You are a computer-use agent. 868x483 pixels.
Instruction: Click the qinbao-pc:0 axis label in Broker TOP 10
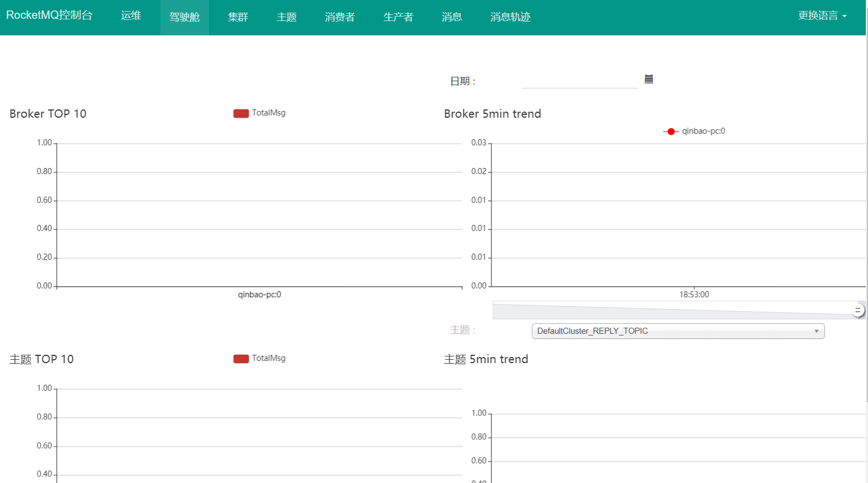[259, 295]
